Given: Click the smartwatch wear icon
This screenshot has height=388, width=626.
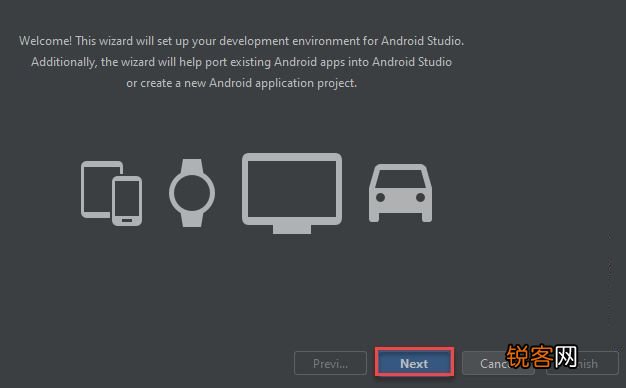Looking at the screenshot, I should coord(192,193).
